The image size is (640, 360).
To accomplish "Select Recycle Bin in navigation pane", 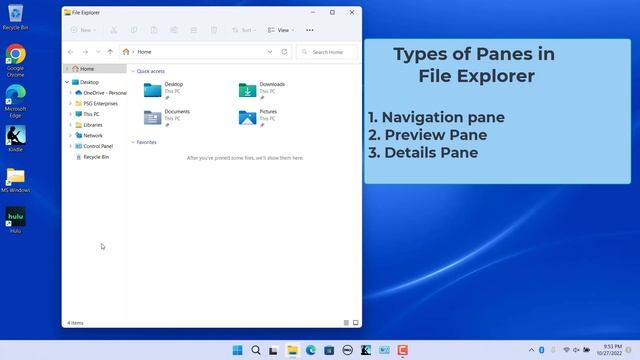I will click(x=96, y=157).
